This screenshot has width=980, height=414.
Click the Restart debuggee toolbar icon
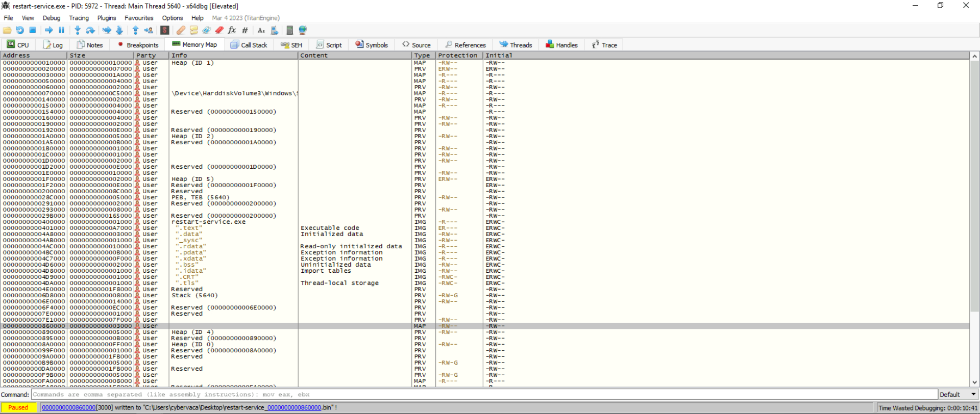(x=20, y=31)
